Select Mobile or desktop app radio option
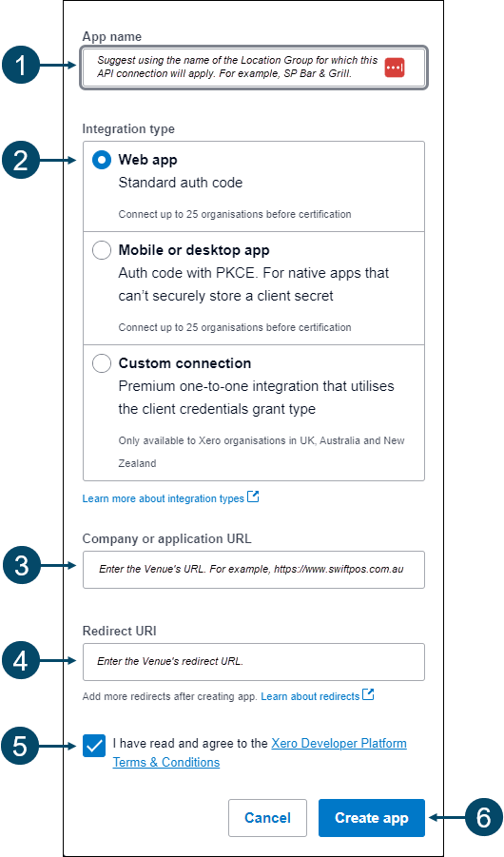This screenshot has height=857, width=504. click(102, 250)
